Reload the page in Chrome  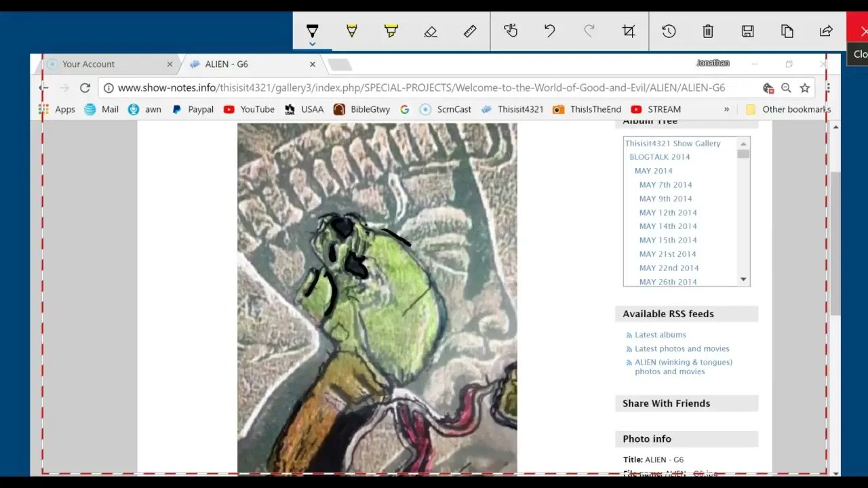[85, 87]
